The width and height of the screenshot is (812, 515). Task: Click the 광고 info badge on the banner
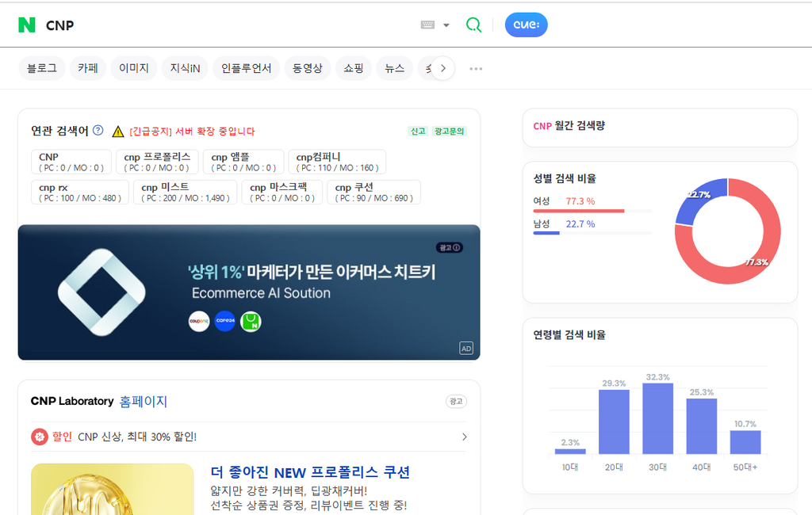click(450, 247)
